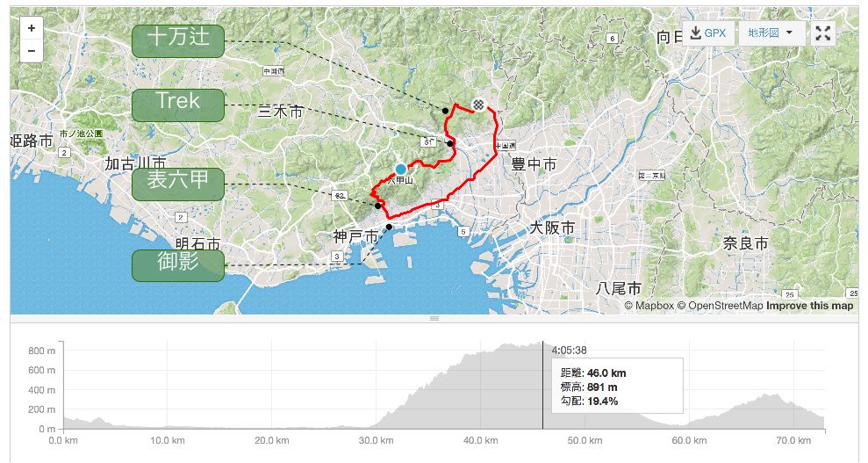Zoom out the map with minus button

pos(32,51)
